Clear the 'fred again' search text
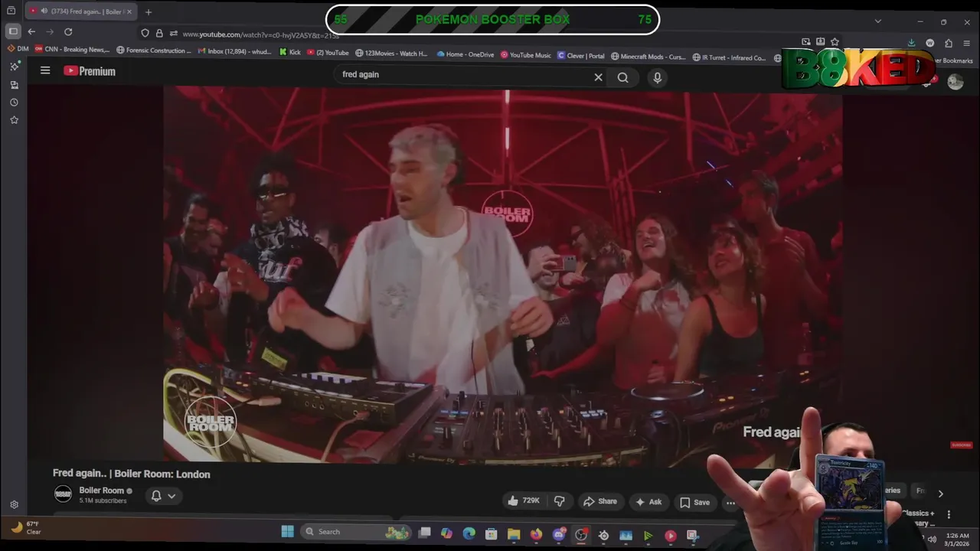The image size is (980, 551). (599, 77)
